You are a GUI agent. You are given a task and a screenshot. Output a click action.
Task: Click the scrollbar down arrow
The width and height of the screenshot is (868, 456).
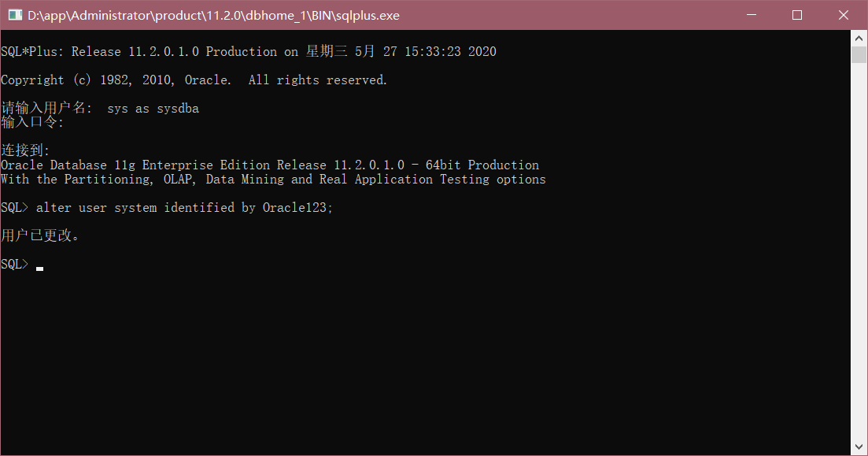[x=858, y=446]
